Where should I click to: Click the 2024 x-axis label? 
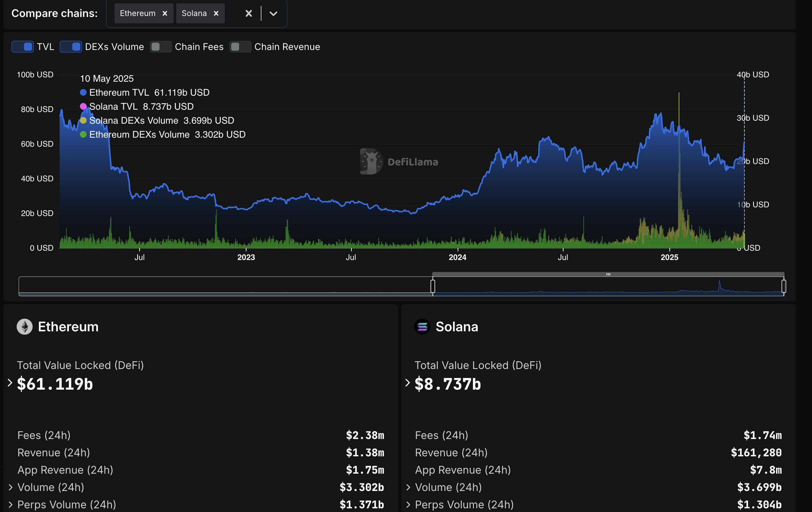tap(458, 257)
